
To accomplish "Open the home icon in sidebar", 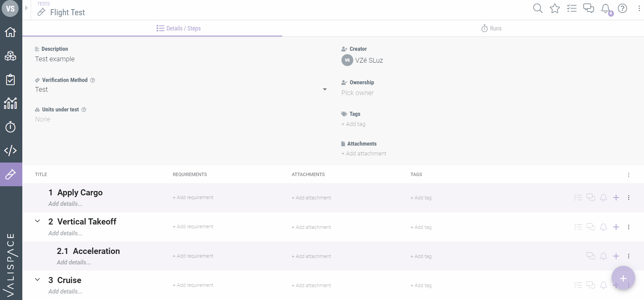I will [10, 32].
